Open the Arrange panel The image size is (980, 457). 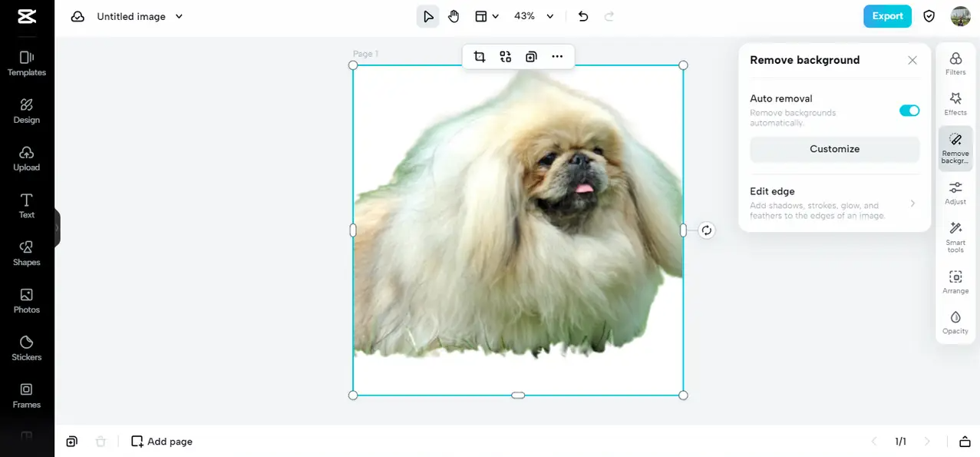(955, 282)
